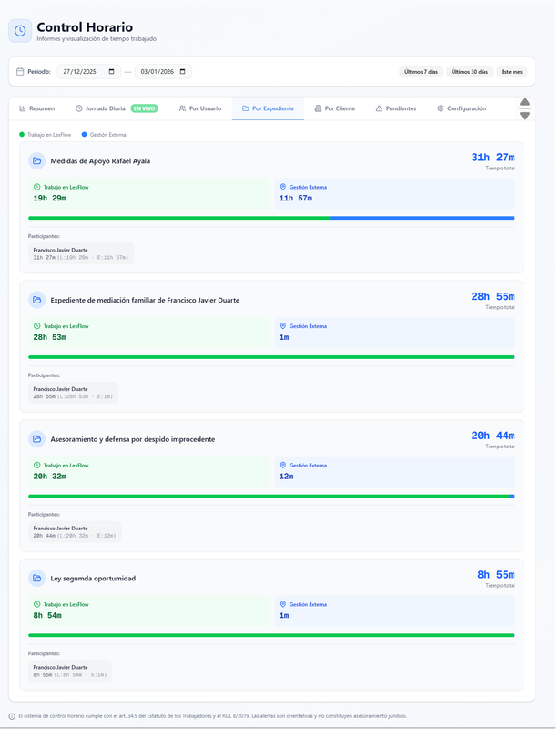
Task: Click the Control Horario clock icon
Action: [x=20, y=31]
